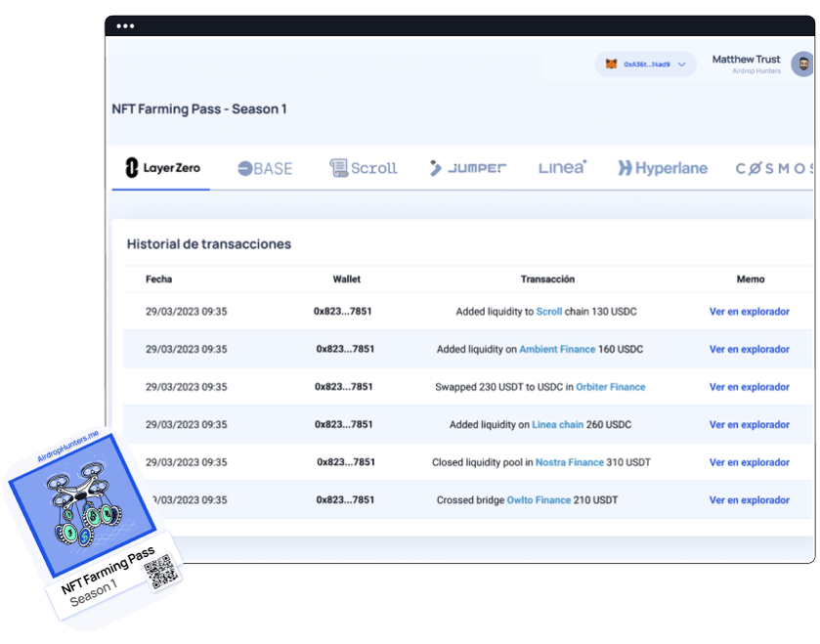Select the date in the Ambient Finance row
Screen dimensions: 820x644
coord(186,349)
